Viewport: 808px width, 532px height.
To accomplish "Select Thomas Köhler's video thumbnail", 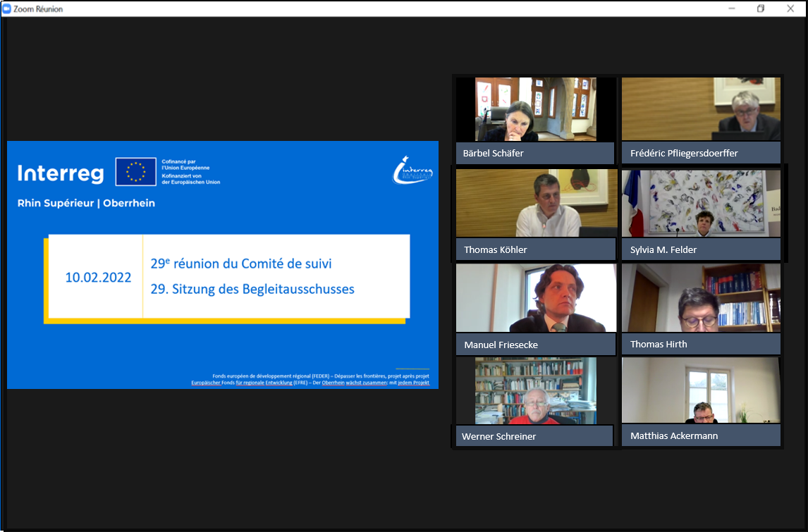I will point(537,203).
